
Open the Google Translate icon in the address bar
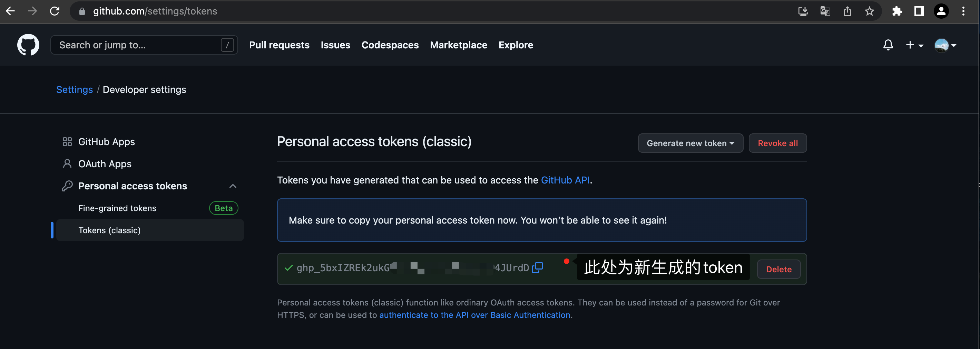[825, 11]
